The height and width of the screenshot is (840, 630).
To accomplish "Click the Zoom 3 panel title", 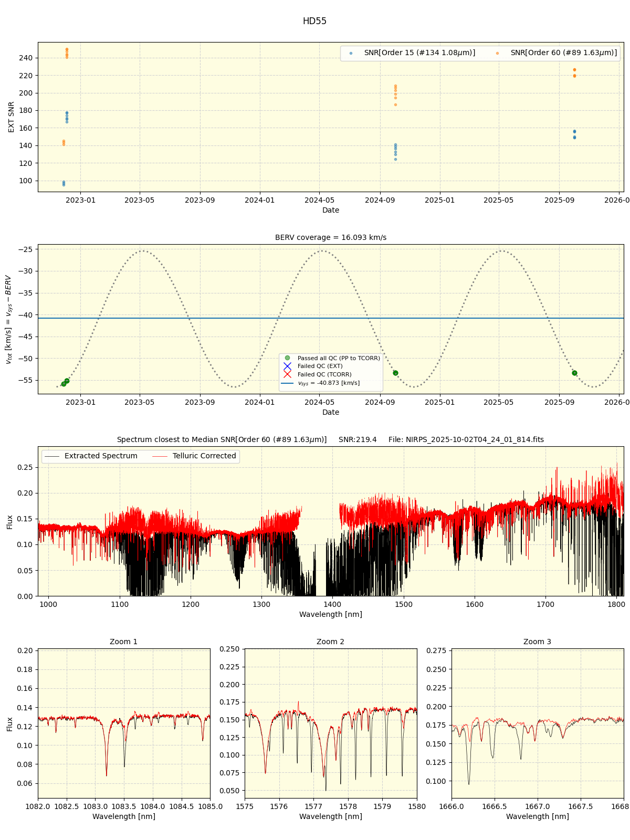I will pos(538,642).
